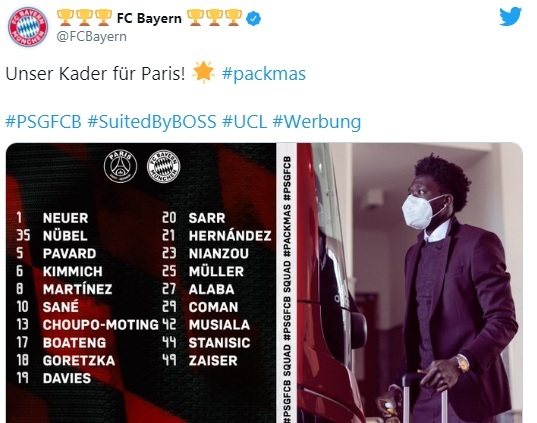
Task: Follow the #SuitedByBOSS hashtag
Action: click(152, 121)
